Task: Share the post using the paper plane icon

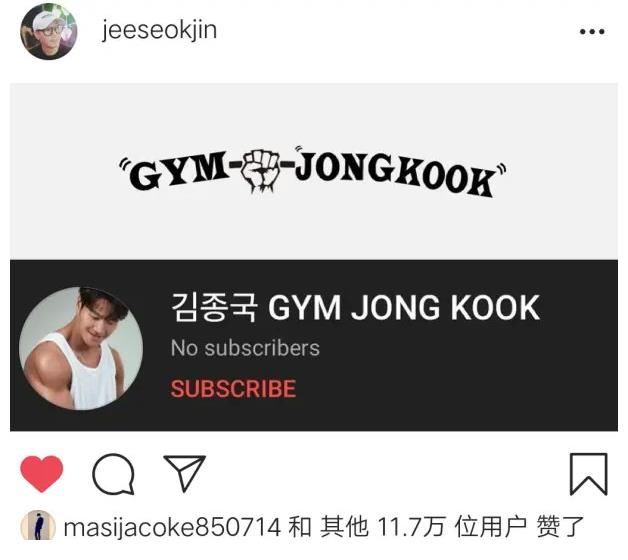Action: click(185, 473)
